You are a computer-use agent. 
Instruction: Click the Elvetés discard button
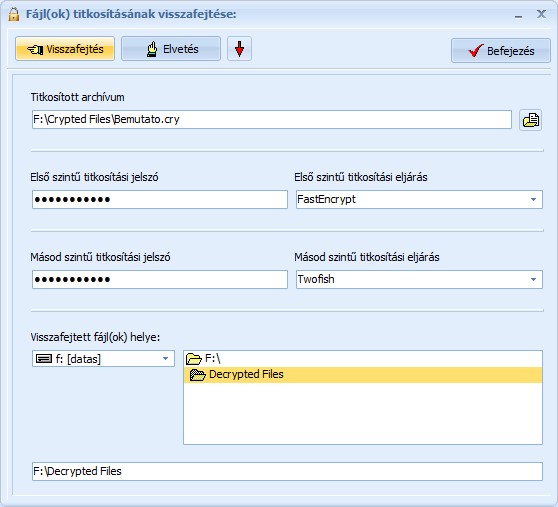(171, 49)
